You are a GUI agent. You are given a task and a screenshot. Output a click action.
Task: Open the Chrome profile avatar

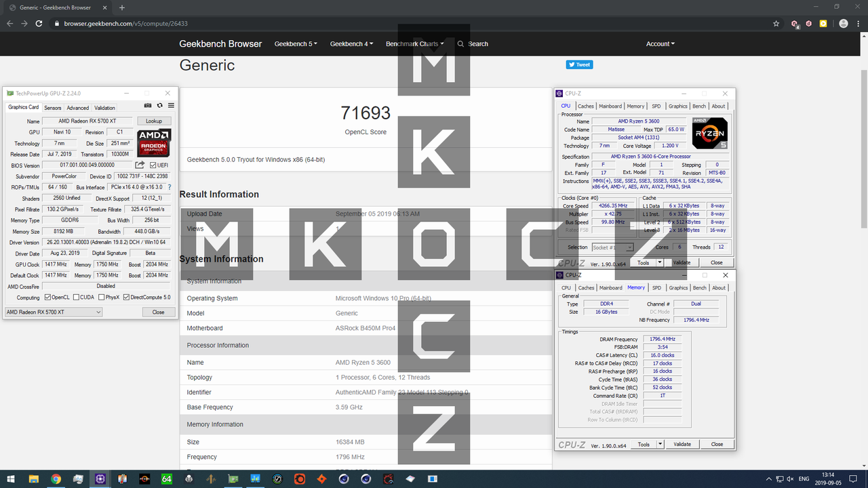(x=843, y=23)
